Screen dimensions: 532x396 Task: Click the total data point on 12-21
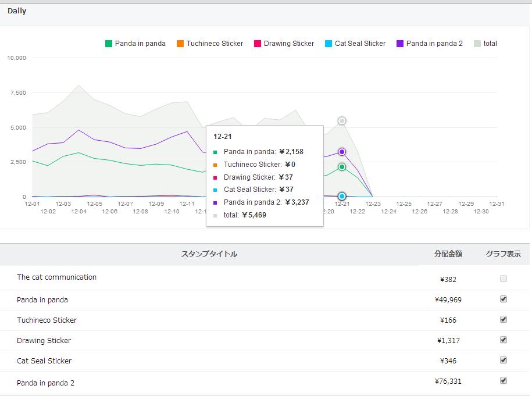(x=342, y=121)
